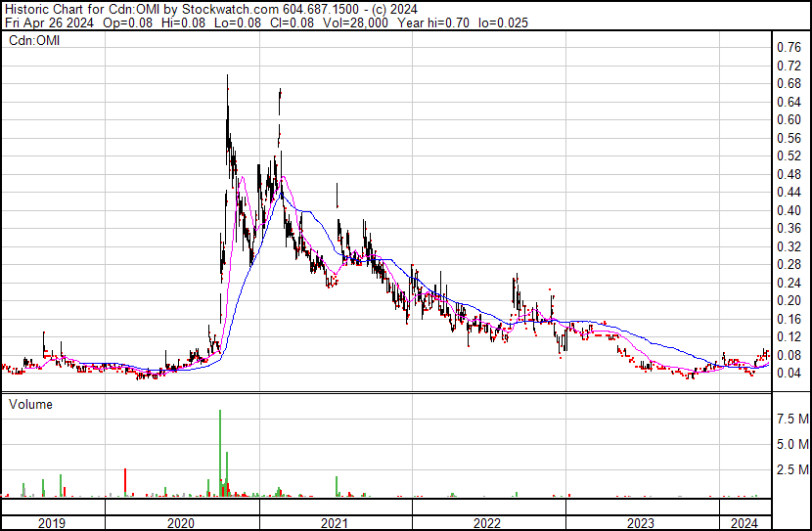The width and height of the screenshot is (812, 531).
Task: Click the tall red volume bar in early 2020
Action: [125, 482]
